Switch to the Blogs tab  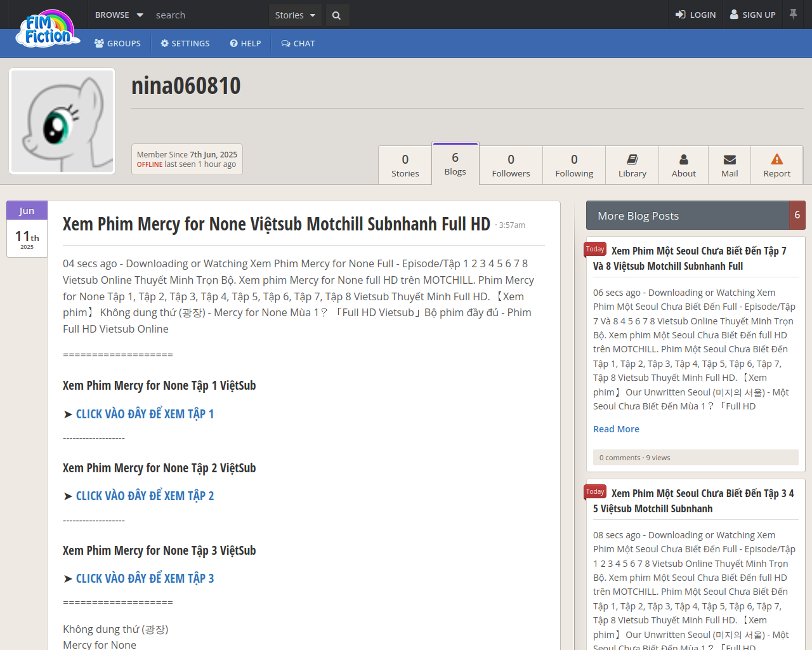pos(455,163)
